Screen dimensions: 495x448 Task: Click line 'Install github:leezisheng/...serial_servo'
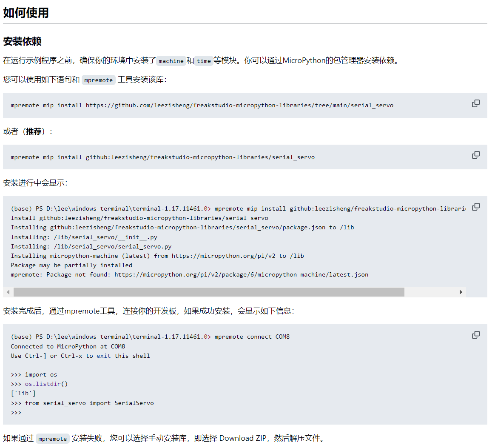coord(139,218)
